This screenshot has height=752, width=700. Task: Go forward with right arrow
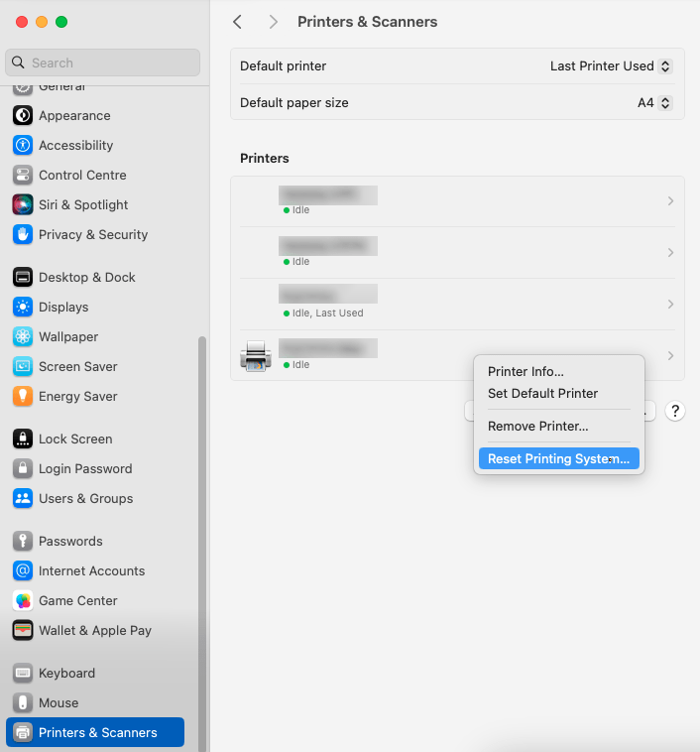pos(274,22)
